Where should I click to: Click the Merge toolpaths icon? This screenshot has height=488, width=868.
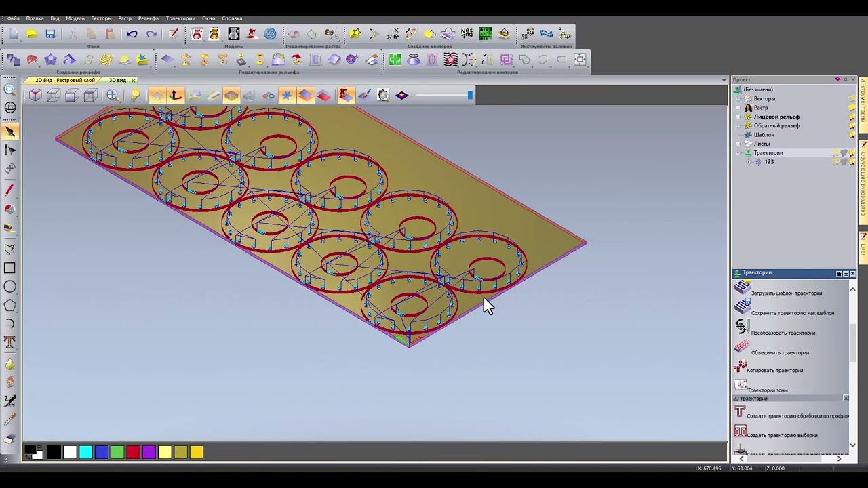click(741, 347)
